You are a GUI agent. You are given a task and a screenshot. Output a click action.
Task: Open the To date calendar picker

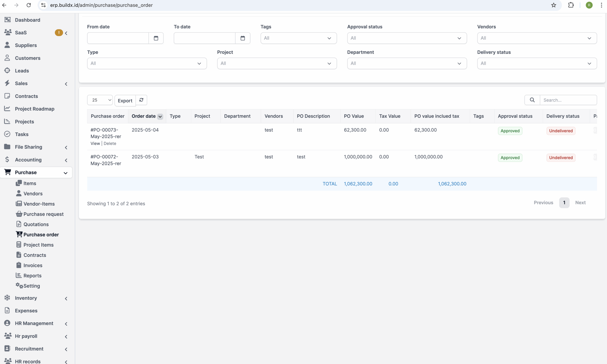tap(243, 38)
